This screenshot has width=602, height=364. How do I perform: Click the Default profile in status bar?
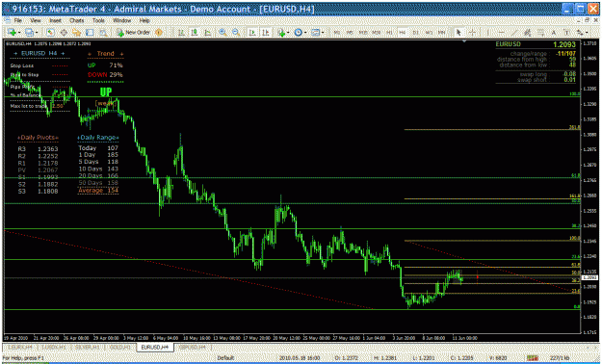[x=225, y=358]
